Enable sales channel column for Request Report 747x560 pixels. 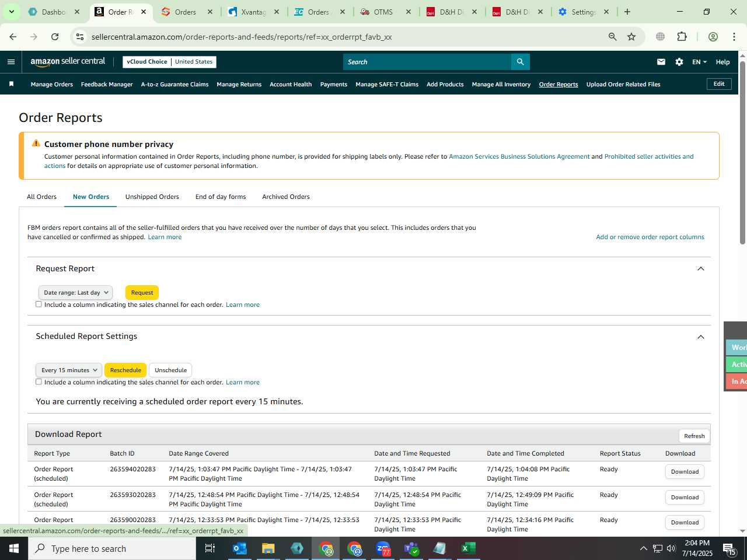[39, 304]
